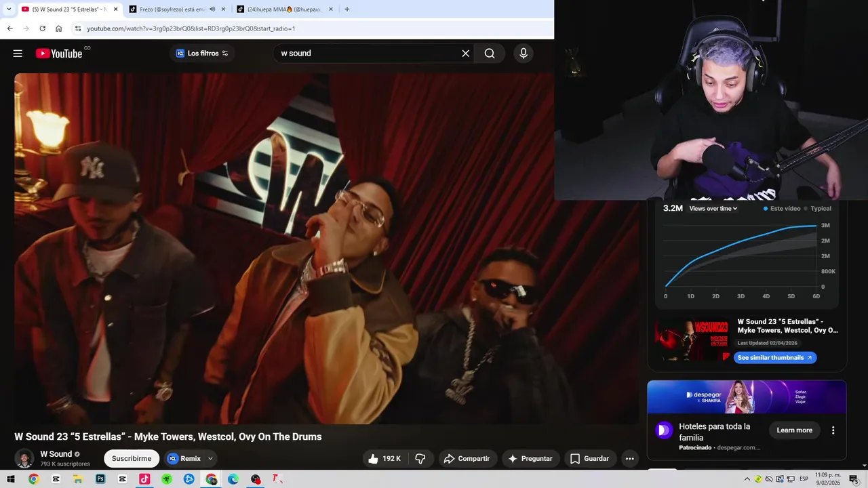Viewport: 868px width, 488px height.
Task: Subscribe with Suscribirme button
Action: pos(132,459)
